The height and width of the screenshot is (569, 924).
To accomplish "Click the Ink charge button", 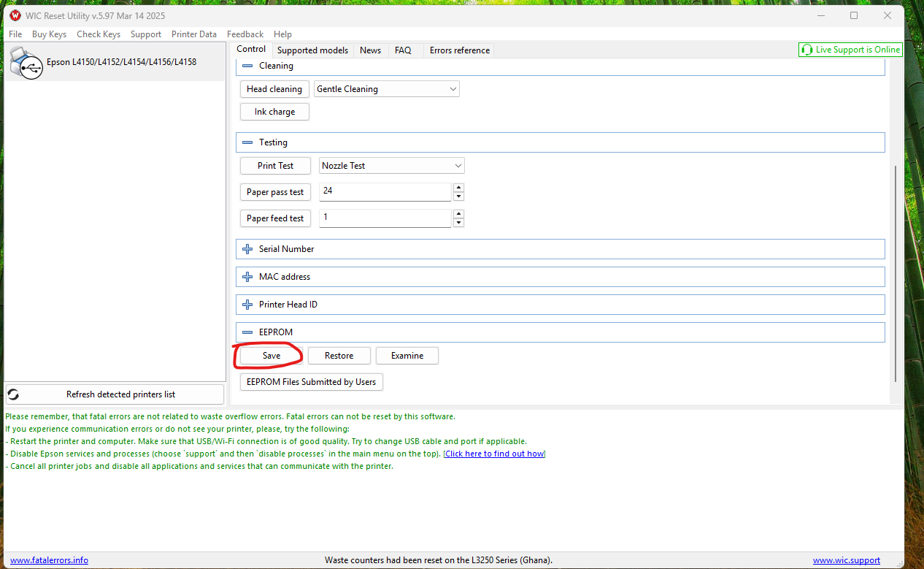I will pos(274,112).
